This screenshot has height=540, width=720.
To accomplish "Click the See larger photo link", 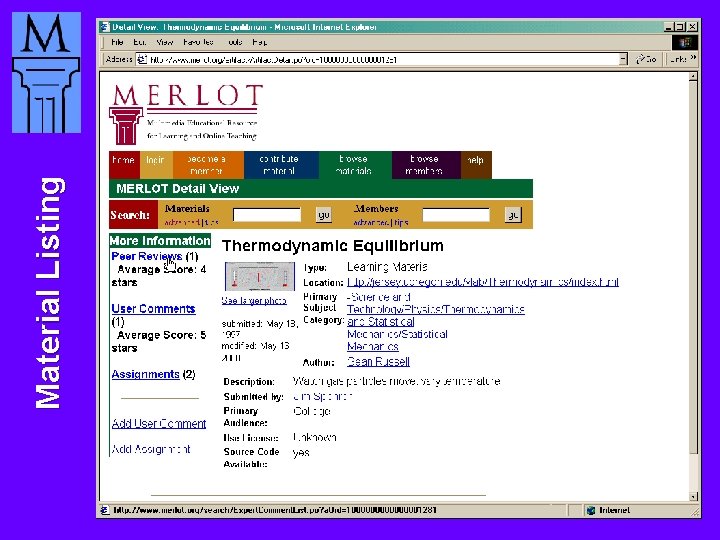I will [x=254, y=301].
